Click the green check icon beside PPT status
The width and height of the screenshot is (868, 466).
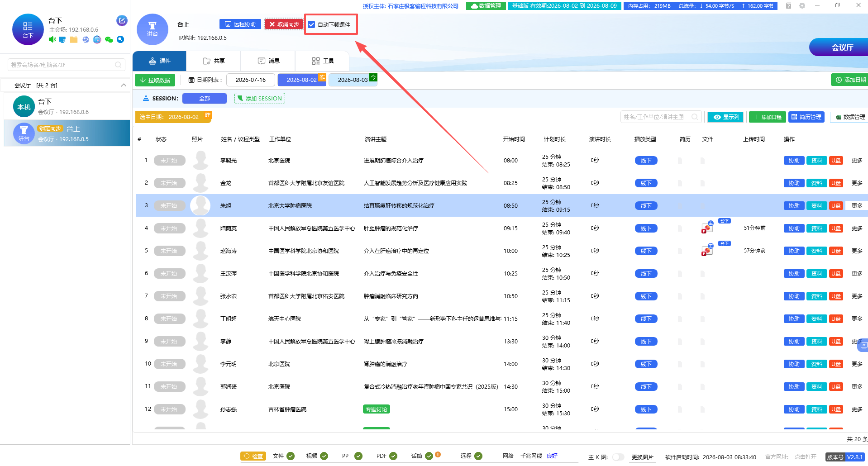coord(358,456)
